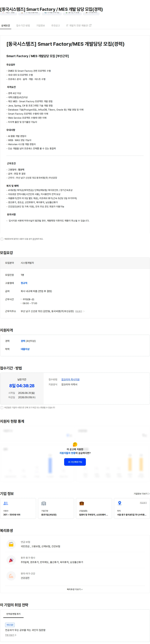Open 기업정보 더보기 link
The image size is (150, 644).
click(x=142, y=494)
